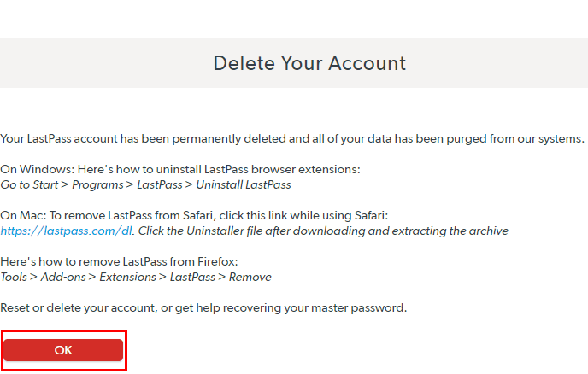Click Tools in the Firefox path
Screen dimensions: 588x374
coord(14,277)
